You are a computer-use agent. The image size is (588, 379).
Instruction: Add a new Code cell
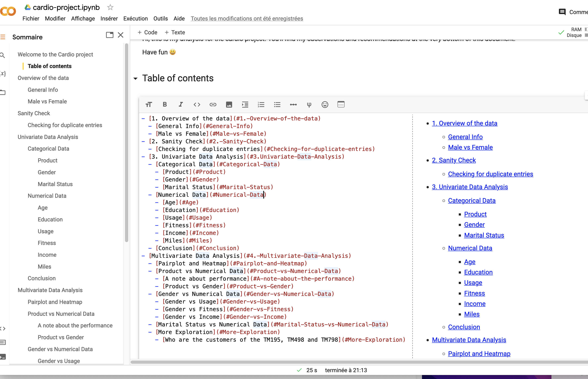pyautogui.click(x=148, y=32)
